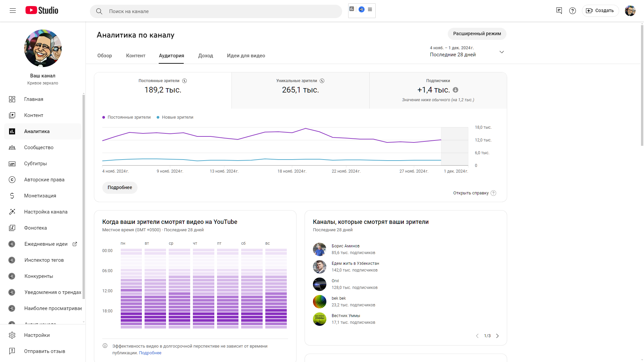Go to Главная in the sidebar
This screenshot has width=644, height=362.
tap(43, 99)
